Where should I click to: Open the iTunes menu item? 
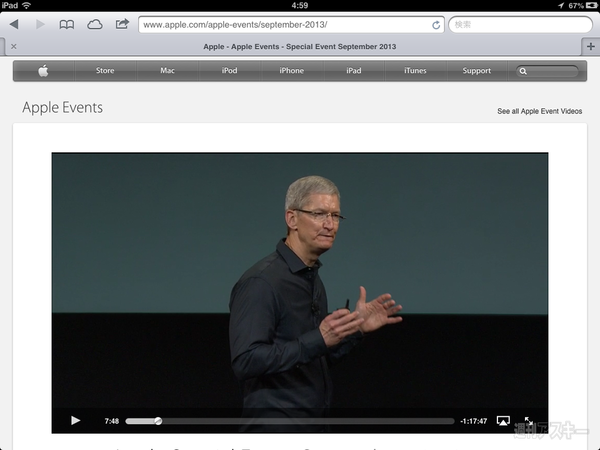click(x=415, y=71)
